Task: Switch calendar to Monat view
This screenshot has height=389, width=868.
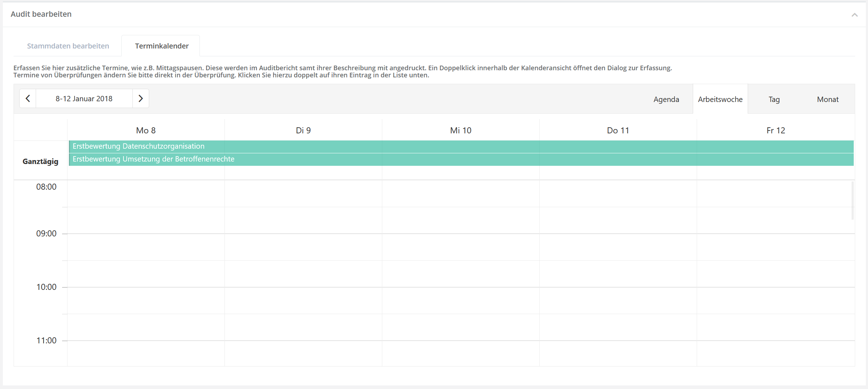Action: 828,99
